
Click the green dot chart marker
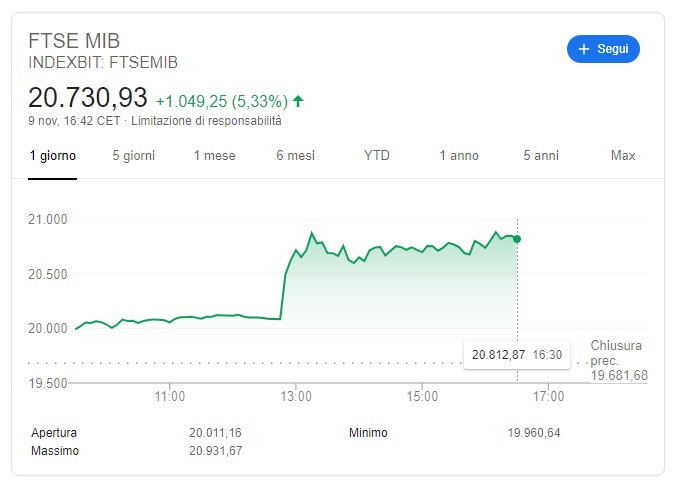(x=517, y=239)
